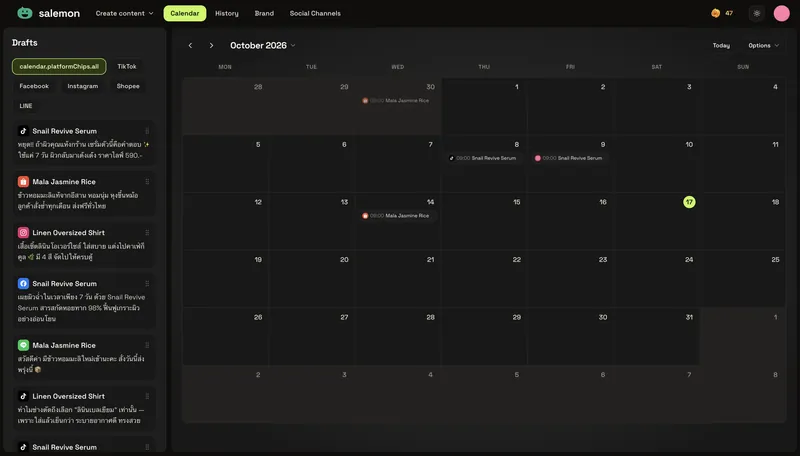
Task: Go to the Brand tab
Action: coord(264,13)
